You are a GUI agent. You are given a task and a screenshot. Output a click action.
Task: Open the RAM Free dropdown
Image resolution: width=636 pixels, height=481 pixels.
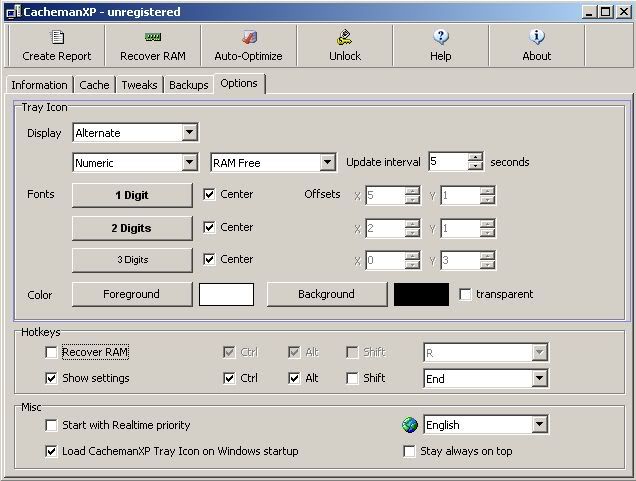(327, 162)
